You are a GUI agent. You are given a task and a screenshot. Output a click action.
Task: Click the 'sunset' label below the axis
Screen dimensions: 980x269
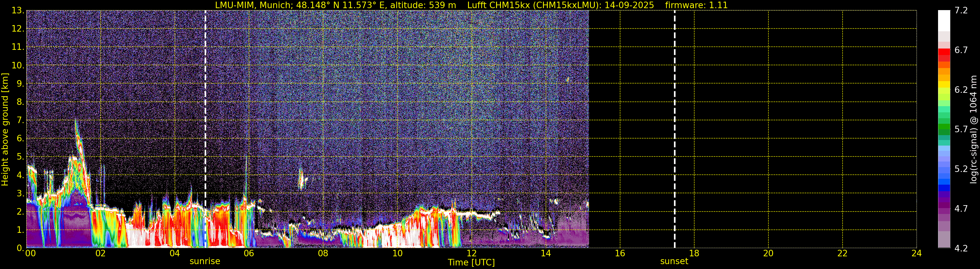click(x=674, y=262)
